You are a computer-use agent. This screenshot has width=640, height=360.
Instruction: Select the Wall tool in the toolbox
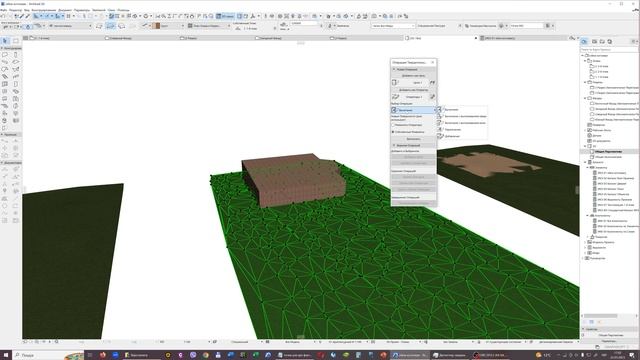(x=5, y=54)
